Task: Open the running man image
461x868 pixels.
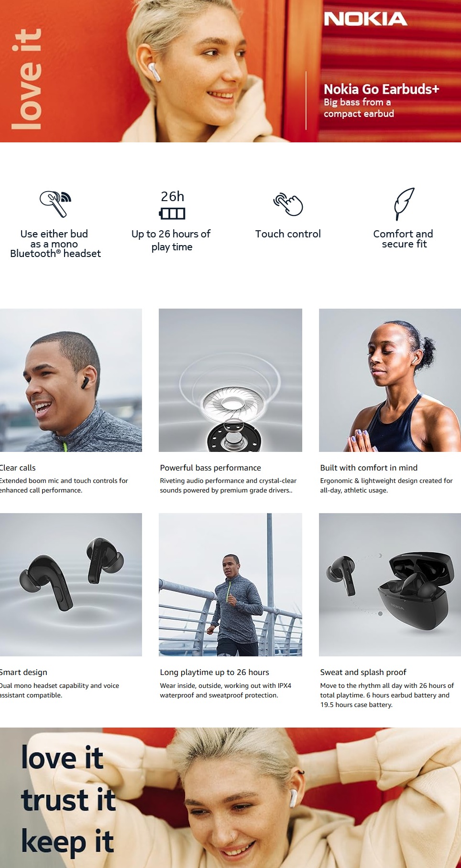Action: [x=230, y=585]
